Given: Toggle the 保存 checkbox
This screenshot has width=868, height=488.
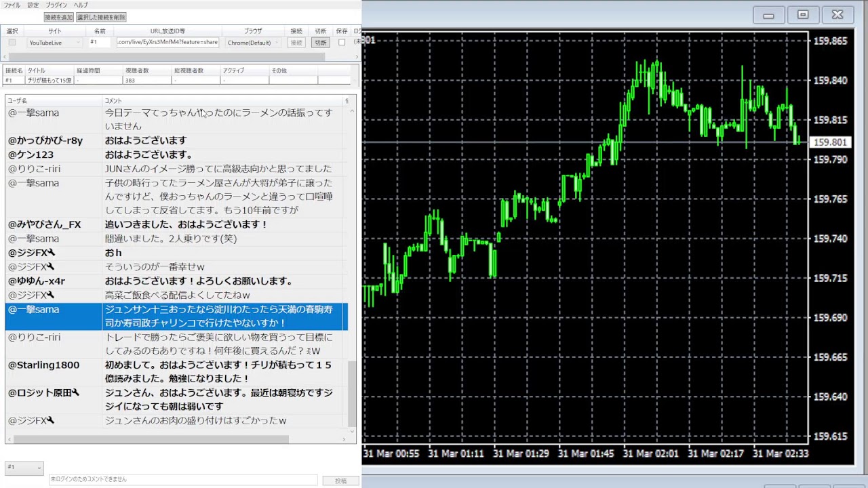Looking at the screenshot, I should [342, 42].
